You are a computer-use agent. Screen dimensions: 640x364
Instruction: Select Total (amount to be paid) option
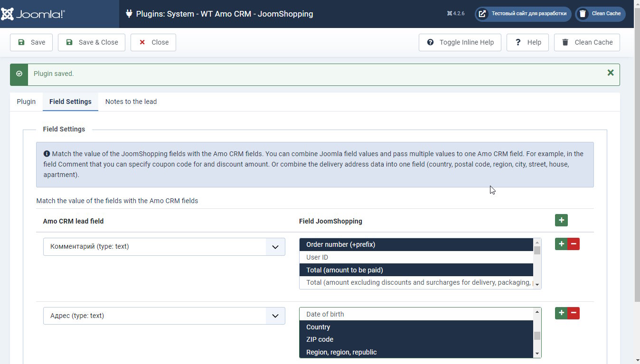pyautogui.click(x=416, y=270)
